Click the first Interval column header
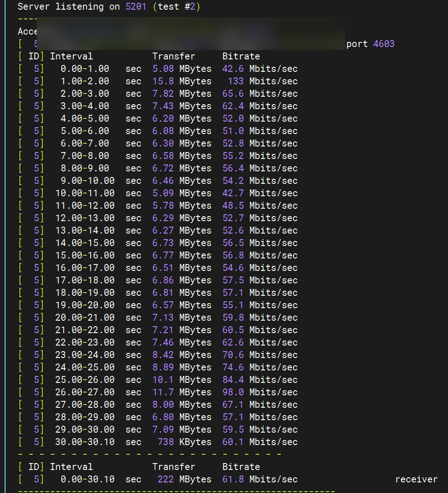448x493 pixels. coord(71,56)
